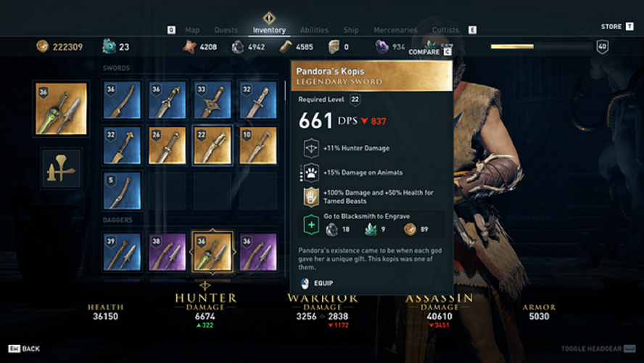
Task: Open the tools category icon
Action: coord(61,168)
